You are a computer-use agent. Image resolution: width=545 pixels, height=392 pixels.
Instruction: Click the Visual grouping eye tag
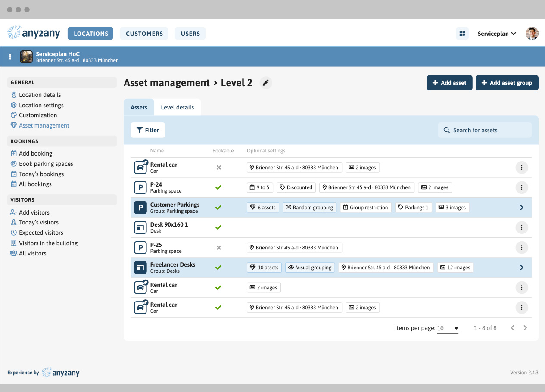tap(309, 268)
